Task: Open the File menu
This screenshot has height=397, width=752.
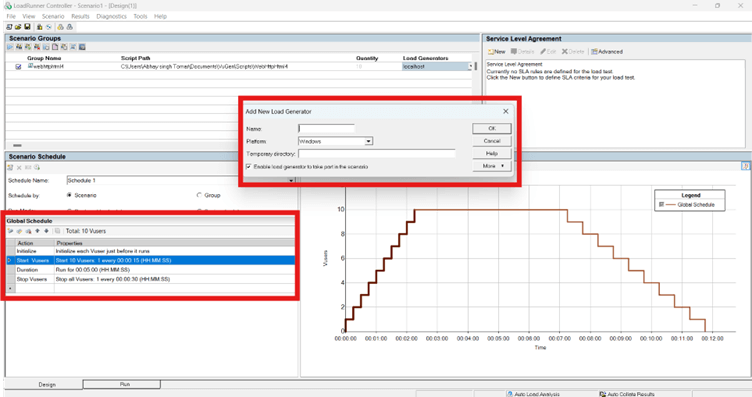Action: 11,16
